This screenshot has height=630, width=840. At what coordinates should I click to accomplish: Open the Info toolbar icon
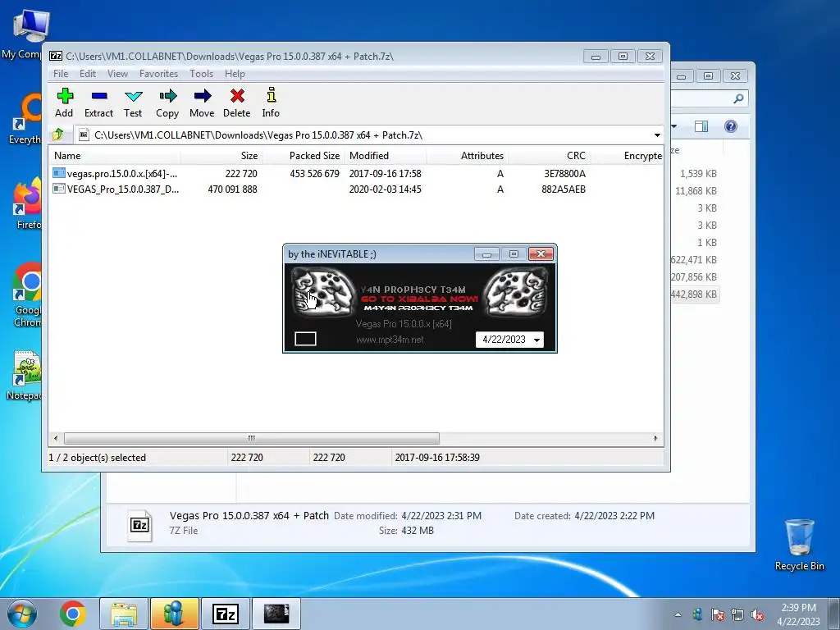tap(271, 103)
